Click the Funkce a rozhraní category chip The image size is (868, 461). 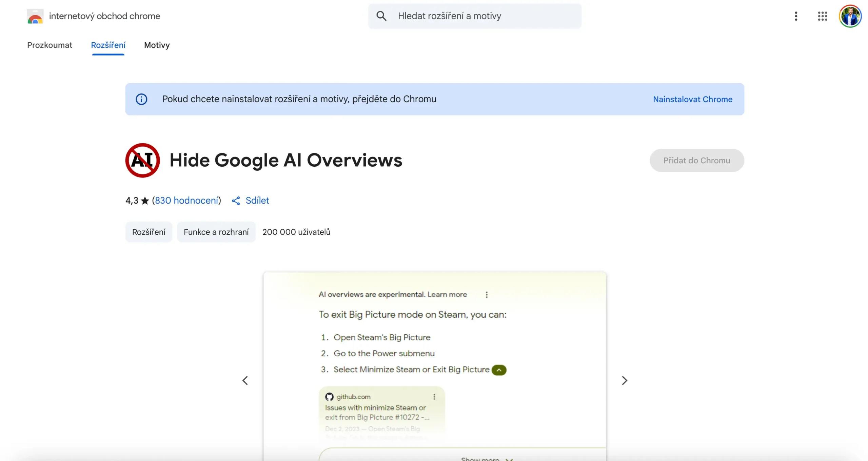tap(216, 232)
